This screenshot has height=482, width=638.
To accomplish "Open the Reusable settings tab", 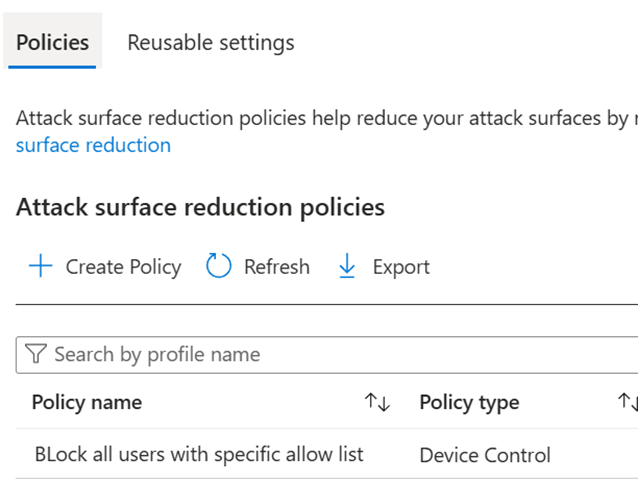I will (x=210, y=42).
